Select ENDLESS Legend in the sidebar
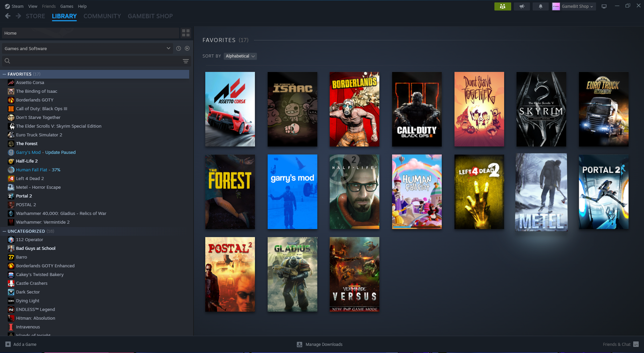The image size is (644, 353). point(35,309)
